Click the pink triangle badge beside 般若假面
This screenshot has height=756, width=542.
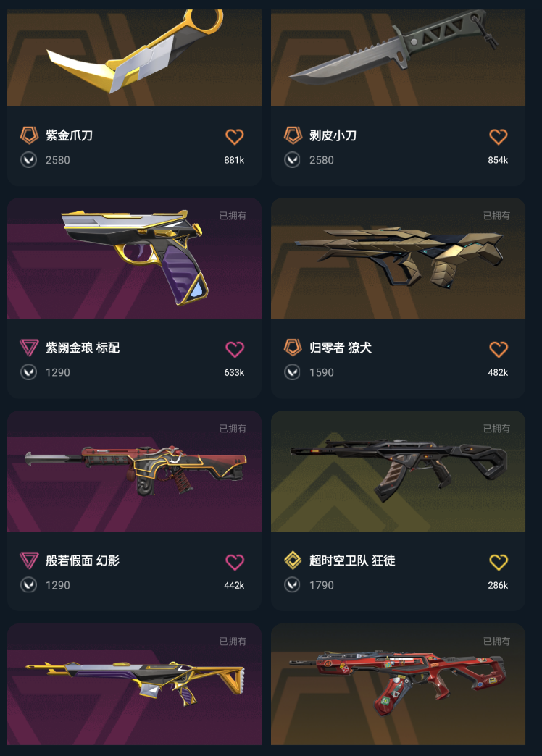point(29,560)
